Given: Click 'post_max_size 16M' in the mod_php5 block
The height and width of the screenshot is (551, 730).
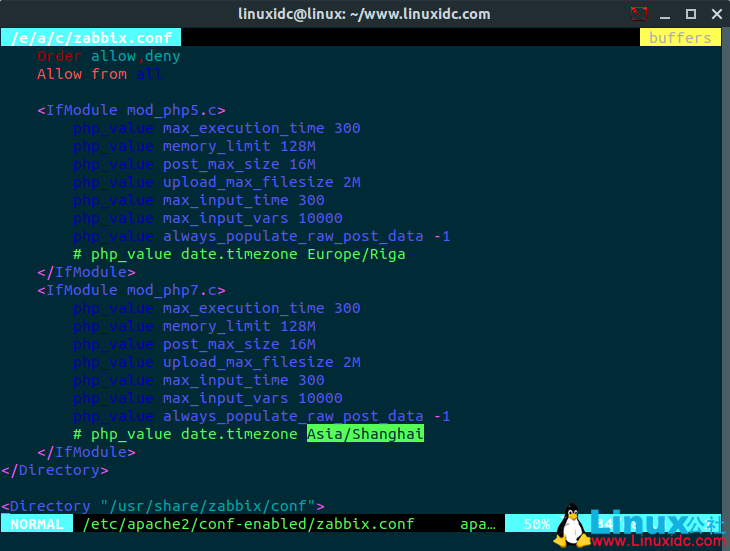Looking at the screenshot, I should pos(239,164).
